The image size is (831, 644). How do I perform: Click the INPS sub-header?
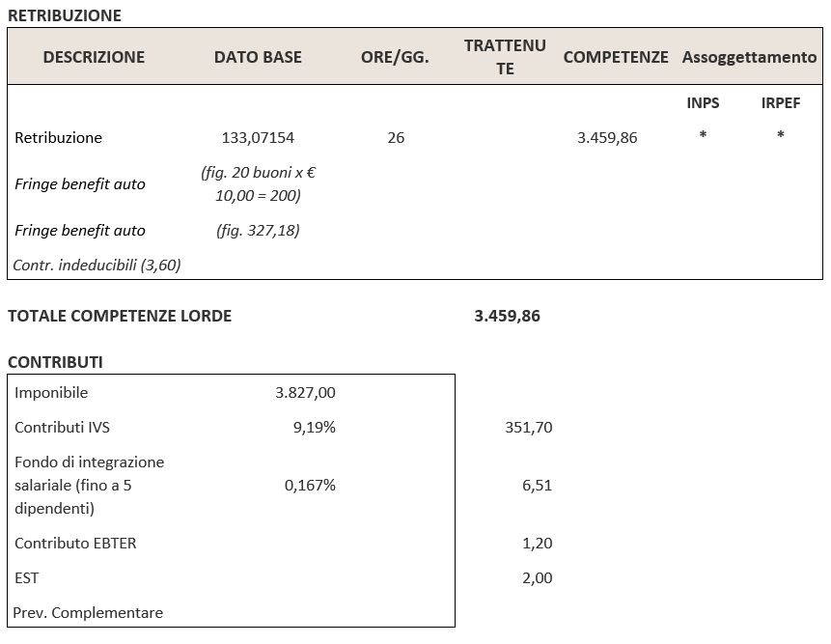pos(703,102)
